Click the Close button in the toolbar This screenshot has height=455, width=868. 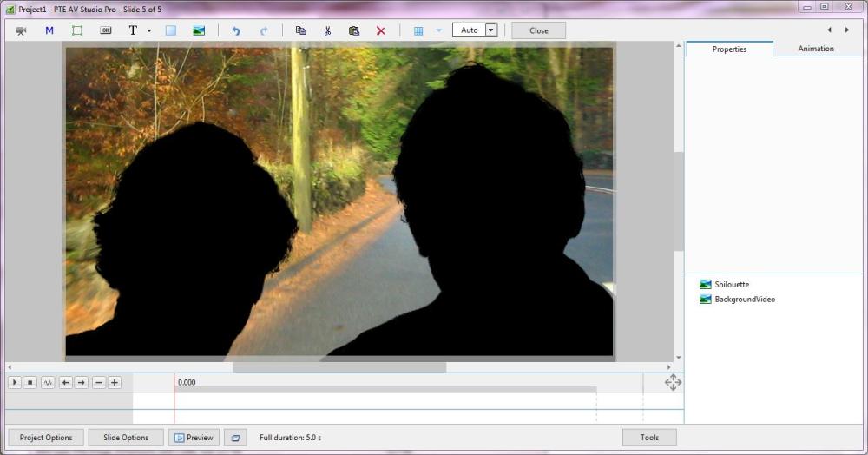[x=539, y=30]
